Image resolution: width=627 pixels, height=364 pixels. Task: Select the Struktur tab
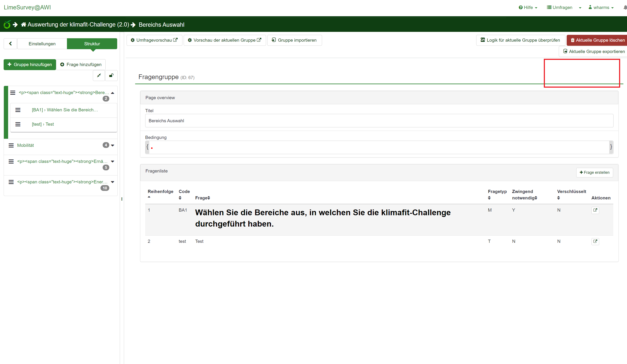pyautogui.click(x=92, y=44)
